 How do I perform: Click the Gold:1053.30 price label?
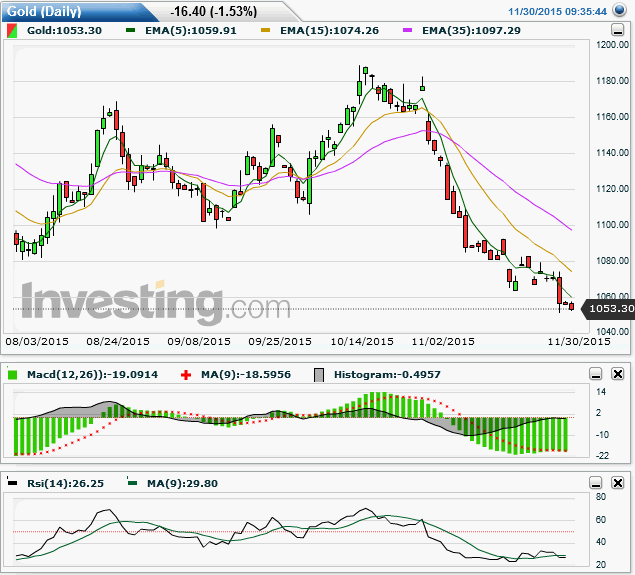coord(64,31)
